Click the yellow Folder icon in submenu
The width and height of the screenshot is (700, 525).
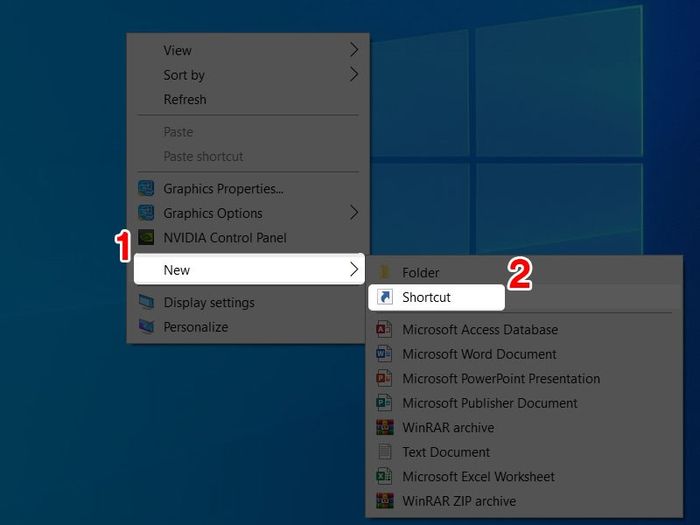pos(384,272)
